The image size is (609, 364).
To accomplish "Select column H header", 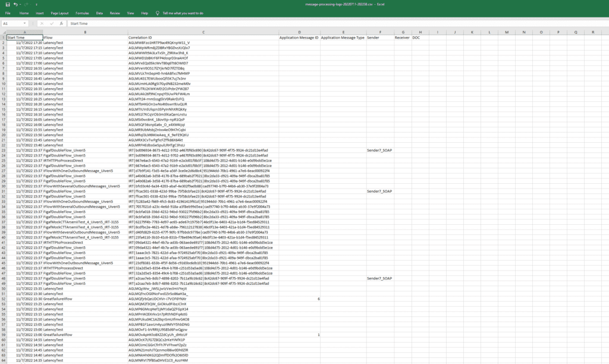I will 420,32.
